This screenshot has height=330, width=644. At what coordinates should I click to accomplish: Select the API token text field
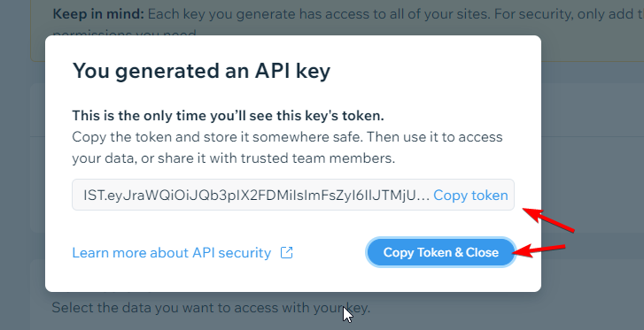(x=293, y=195)
